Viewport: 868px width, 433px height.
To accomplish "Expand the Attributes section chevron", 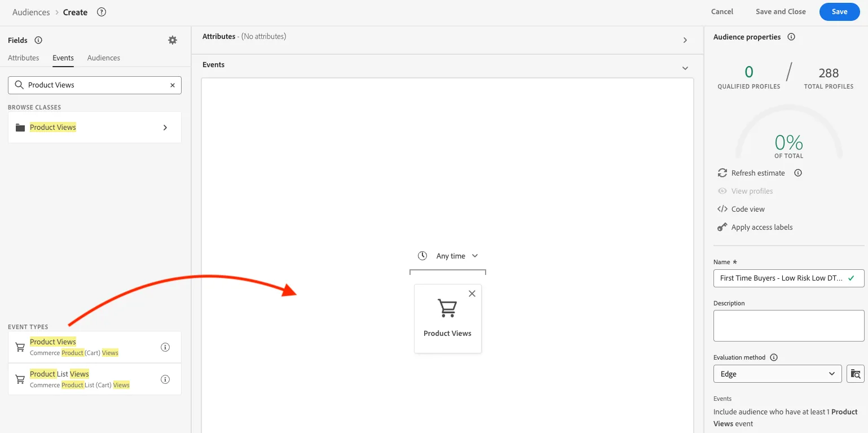I will coord(685,40).
